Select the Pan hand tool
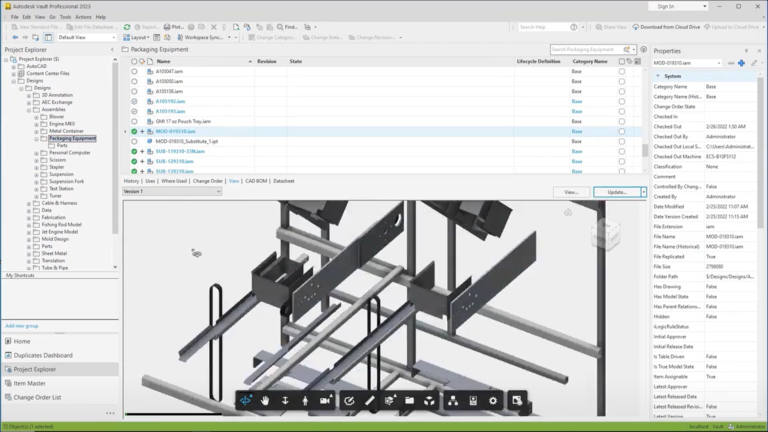The width and height of the screenshot is (768, 432). coord(265,401)
